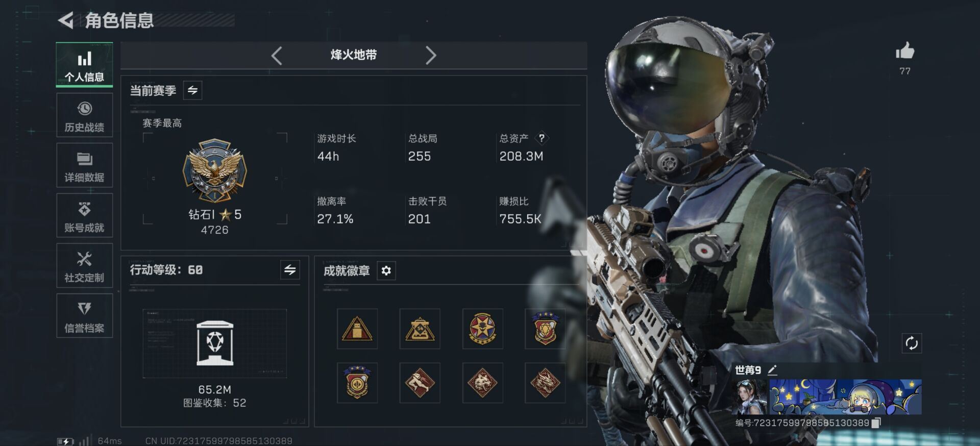Switch to previous mode with left chevron

[277, 55]
